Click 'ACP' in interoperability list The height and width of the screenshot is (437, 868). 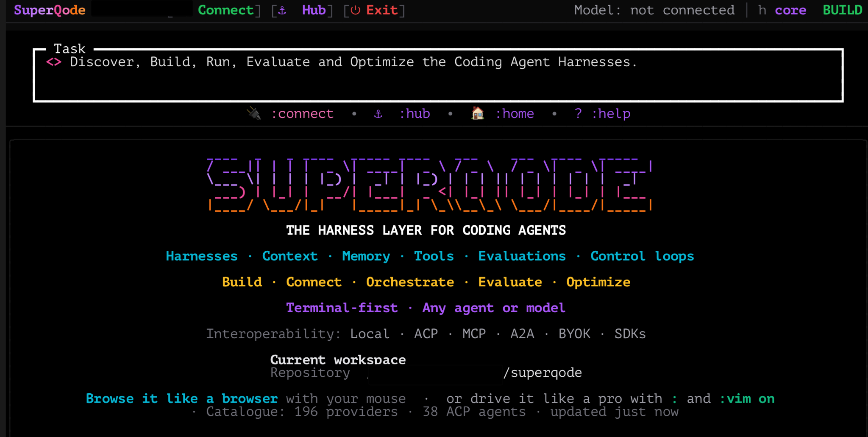click(426, 334)
